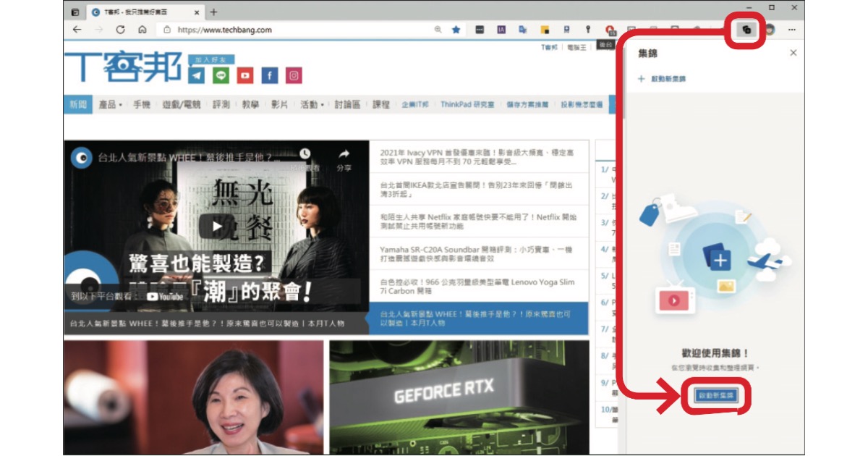Viewport: 868px width, 456px height.
Task: Open TechBang's Telegram social icon
Action: tap(197, 75)
